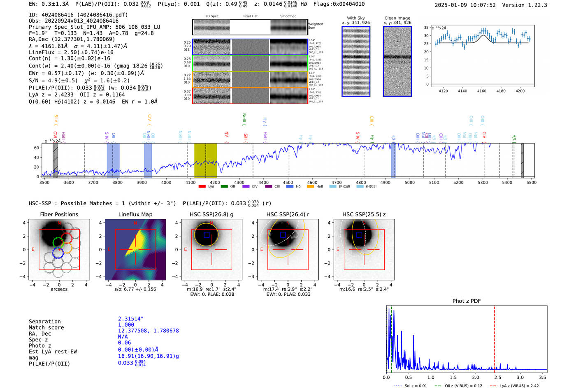Click the Match score value 1.000
This screenshot has height=392, width=576.
pyautogui.click(x=126, y=325)
